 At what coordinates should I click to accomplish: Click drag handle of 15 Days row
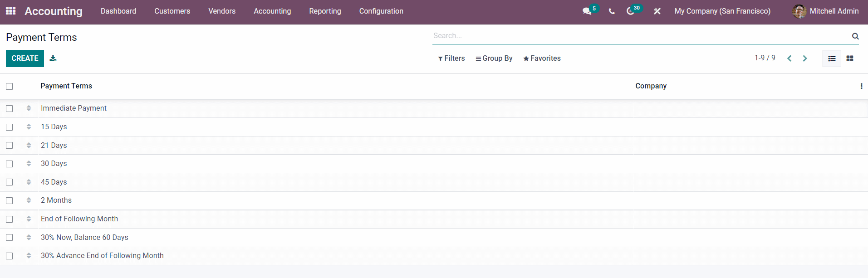[29, 127]
